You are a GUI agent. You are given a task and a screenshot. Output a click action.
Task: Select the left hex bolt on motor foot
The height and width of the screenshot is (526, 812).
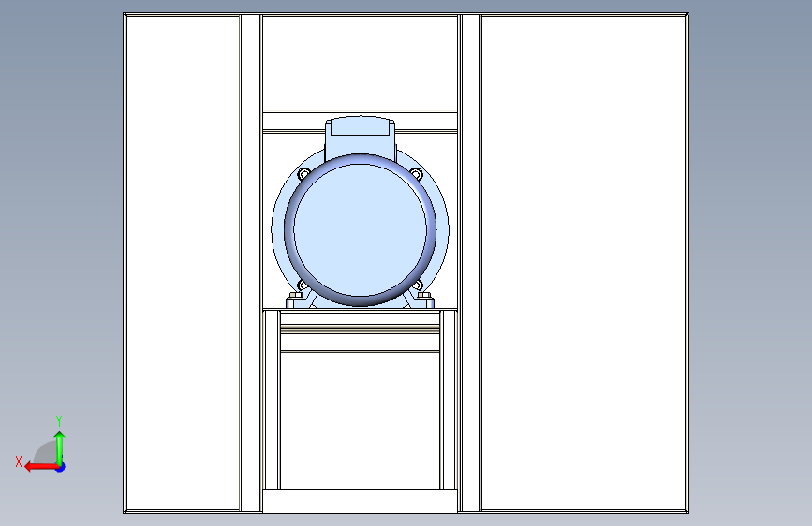click(x=296, y=295)
